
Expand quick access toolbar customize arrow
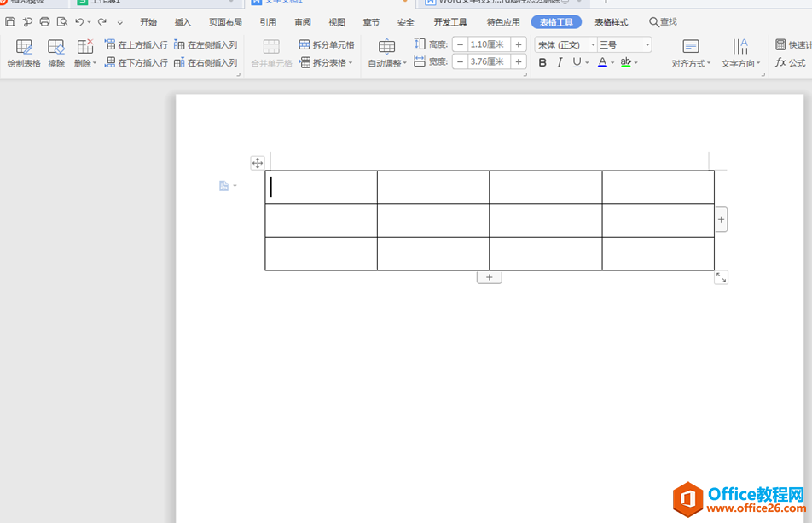pos(120,22)
